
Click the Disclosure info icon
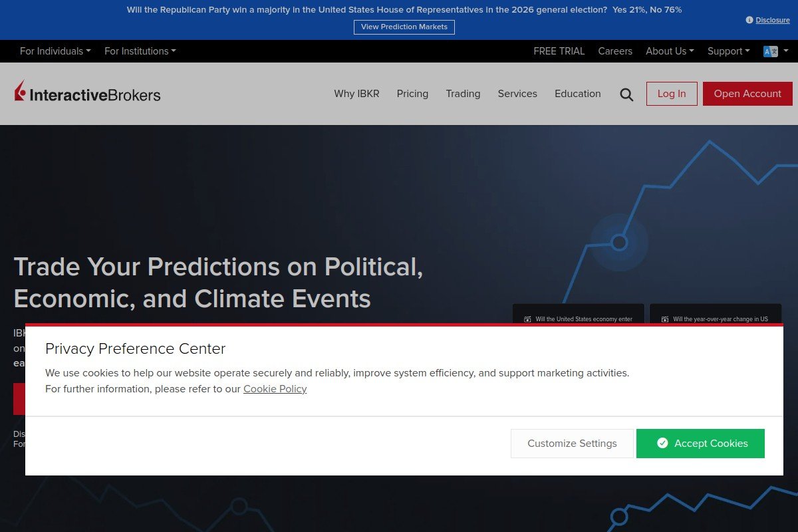(749, 20)
